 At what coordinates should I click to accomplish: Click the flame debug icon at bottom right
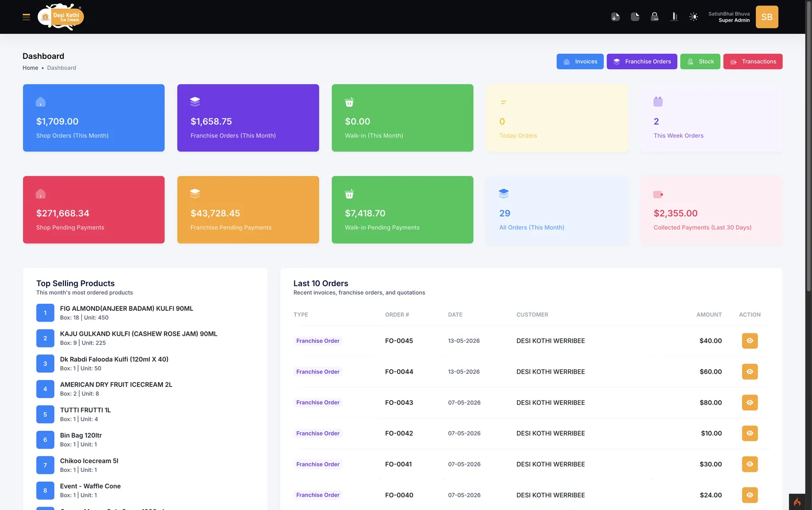pos(797,502)
